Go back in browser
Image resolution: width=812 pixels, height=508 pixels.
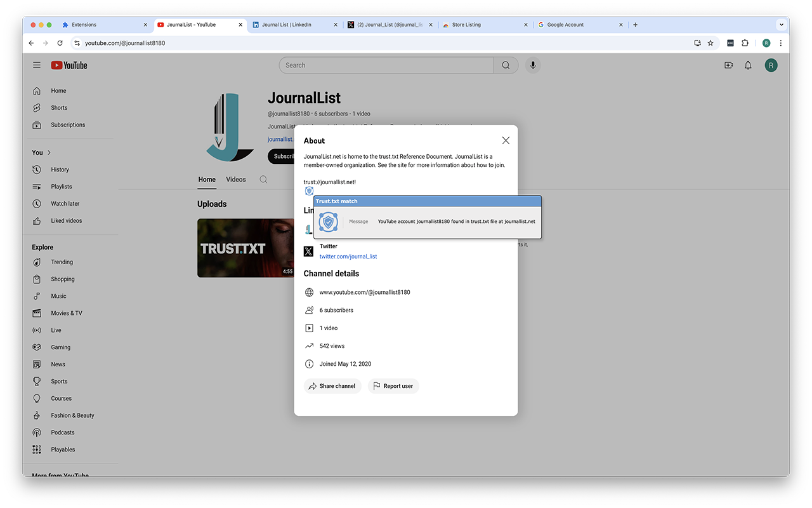point(31,43)
